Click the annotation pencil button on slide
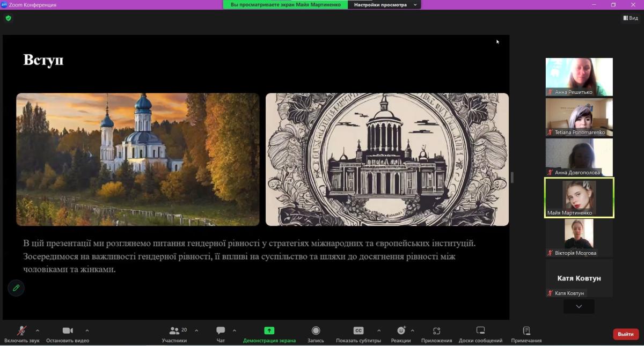Viewport: 644px width, 346px height. [x=16, y=288]
